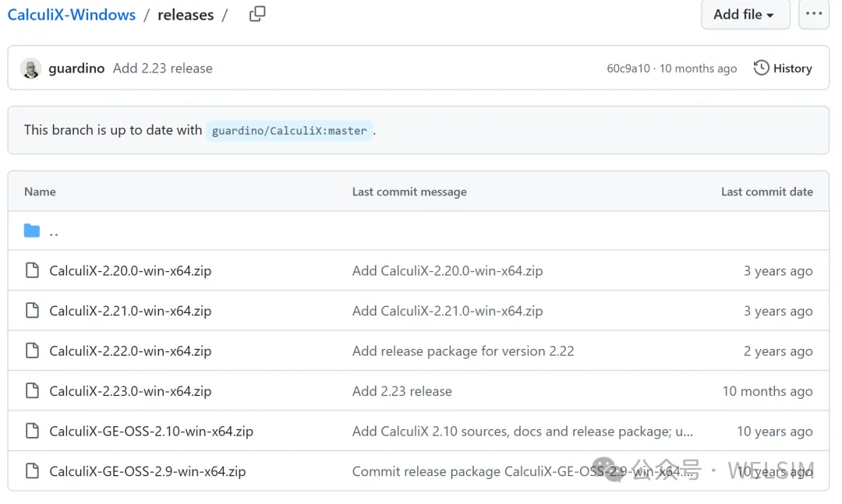The image size is (842, 504).
Task: Open CalculiX-2.21.0-win-x64.zip file
Action: click(130, 311)
